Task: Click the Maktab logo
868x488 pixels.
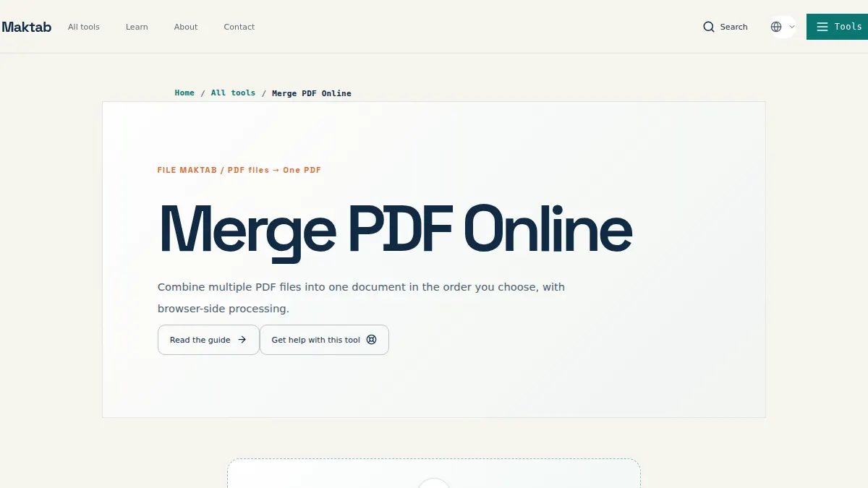Action: [26, 27]
